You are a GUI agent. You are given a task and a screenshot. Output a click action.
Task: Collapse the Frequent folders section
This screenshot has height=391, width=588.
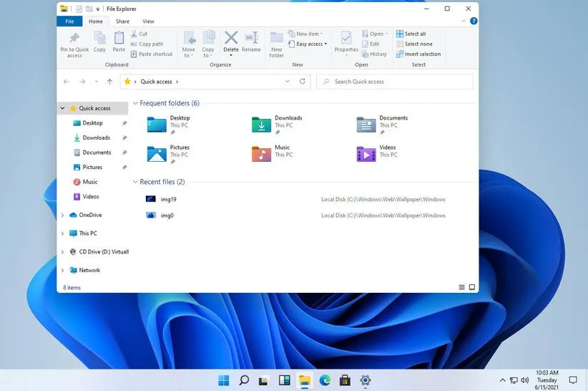135,104
